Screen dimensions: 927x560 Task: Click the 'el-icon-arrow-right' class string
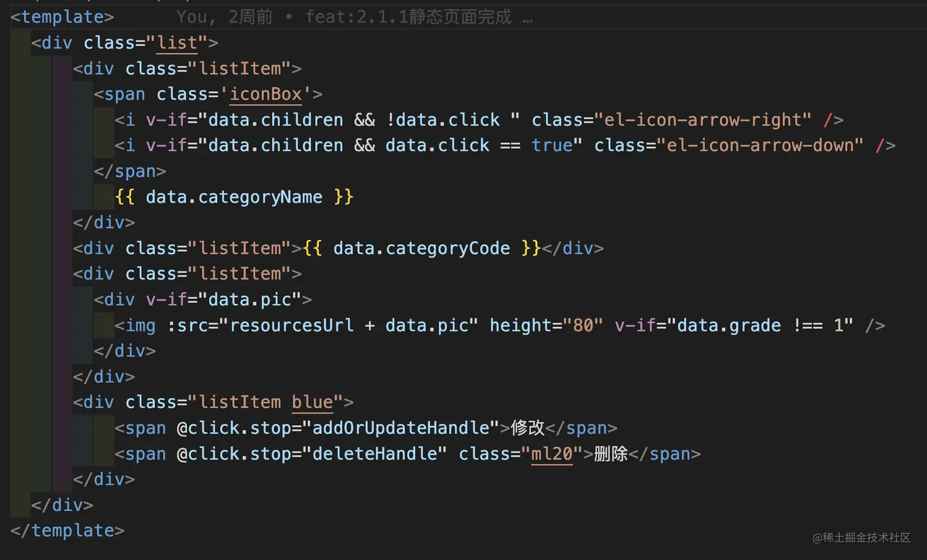coord(703,119)
